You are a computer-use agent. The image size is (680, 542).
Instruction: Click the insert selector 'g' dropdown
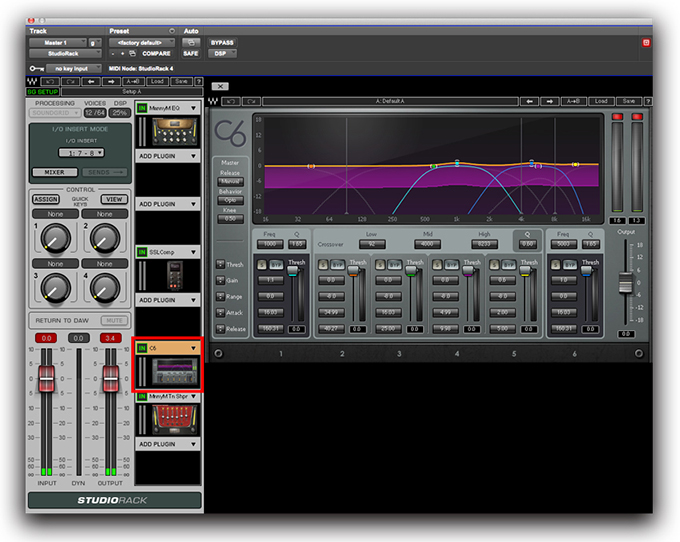click(x=95, y=42)
